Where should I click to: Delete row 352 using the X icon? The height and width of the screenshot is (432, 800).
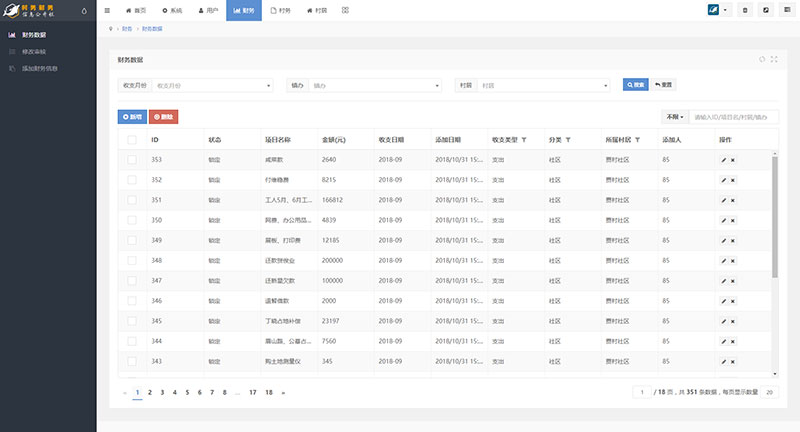[733, 180]
